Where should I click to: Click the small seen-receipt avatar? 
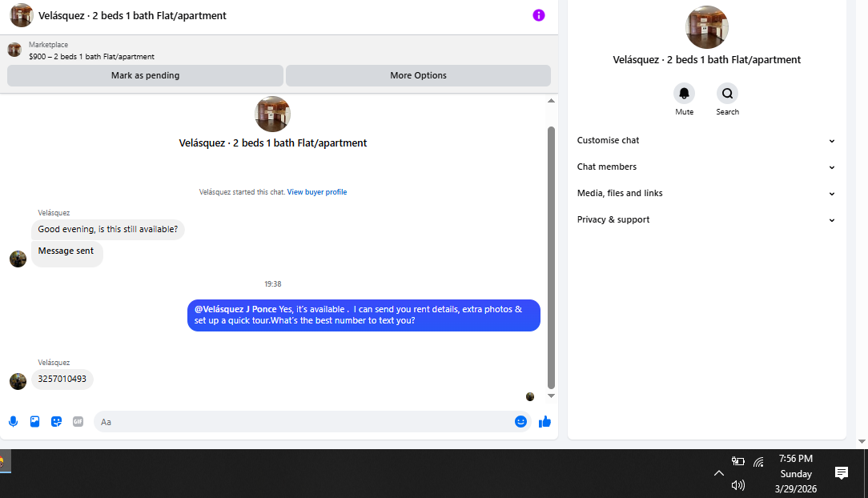point(530,397)
